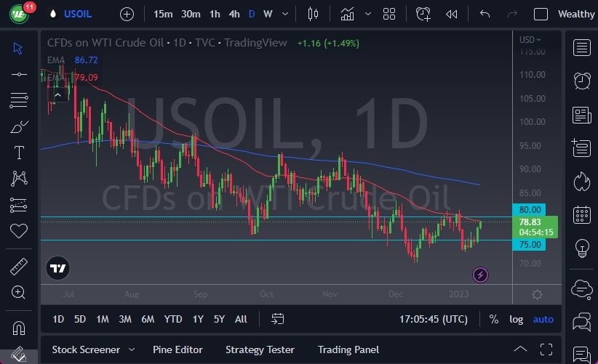This screenshot has height=364, width=598.
Task: Expand the USD currency dropdown
Action: (x=531, y=39)
